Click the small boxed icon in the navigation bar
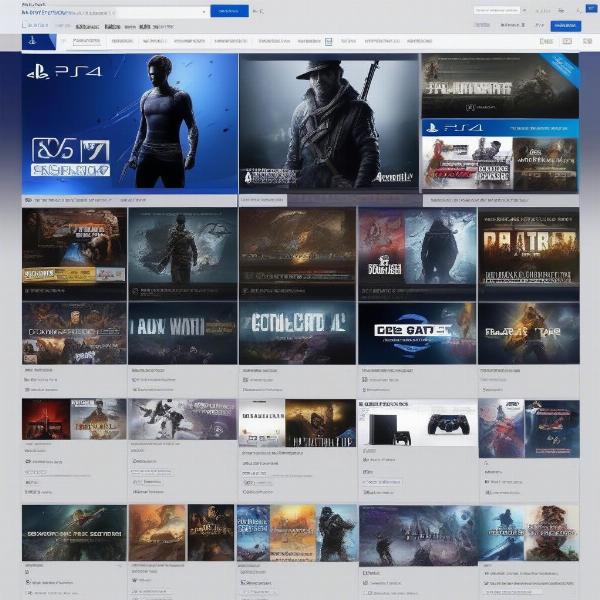 pos(328,41)
